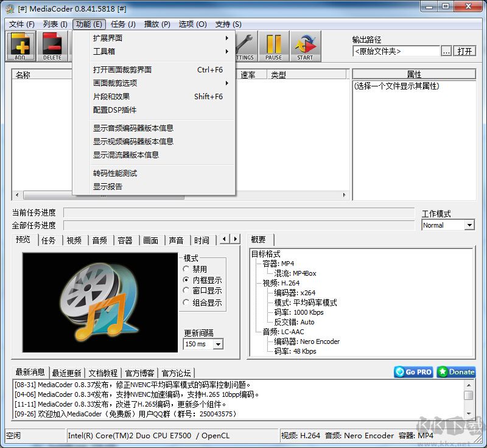Click the MediaCoder icon in the title bar
487x448 pixels.
(x=10, y=9)
